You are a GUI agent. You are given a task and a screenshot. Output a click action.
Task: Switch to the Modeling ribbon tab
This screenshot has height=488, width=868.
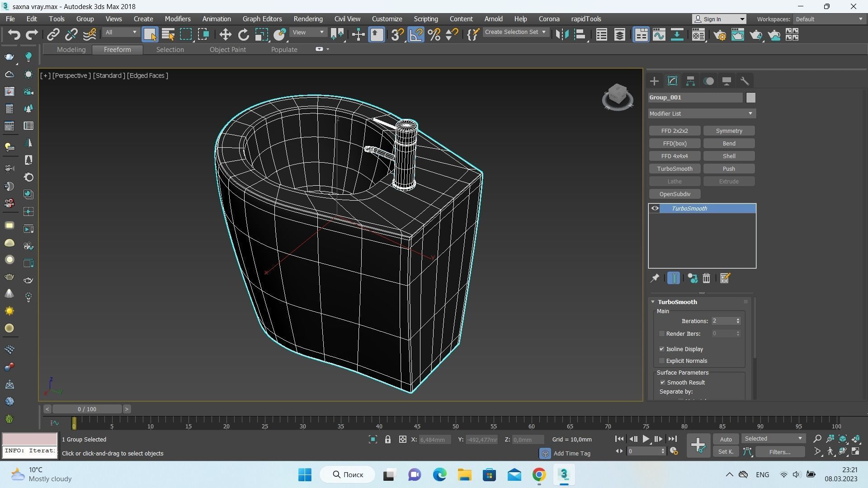71,50
